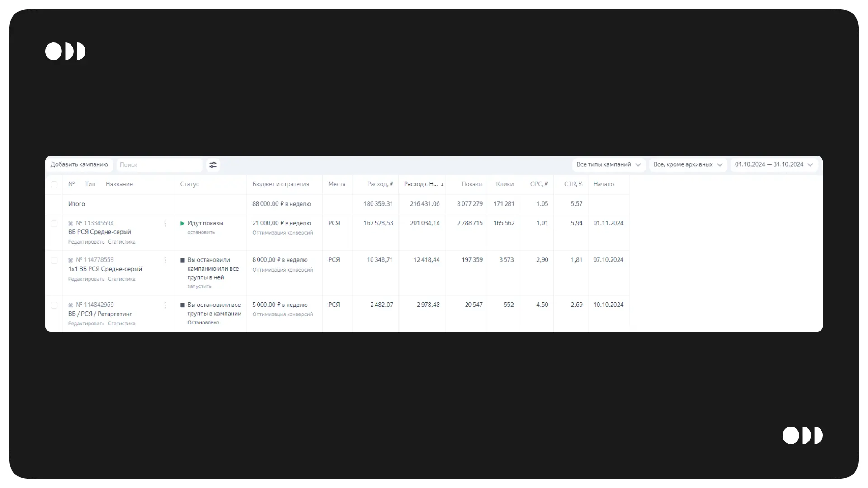Sort by the Клики column header
The width and height of the screenshot is (868, 488).
[505, 184]
